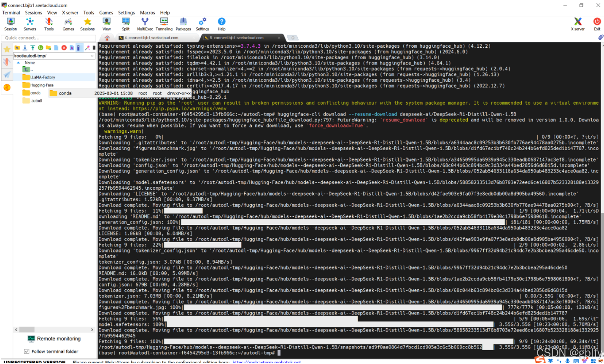The height and width of the screenshot is (364, 604).
Task: Go to parent directory SFTP icon
Action: click(17, 48)
